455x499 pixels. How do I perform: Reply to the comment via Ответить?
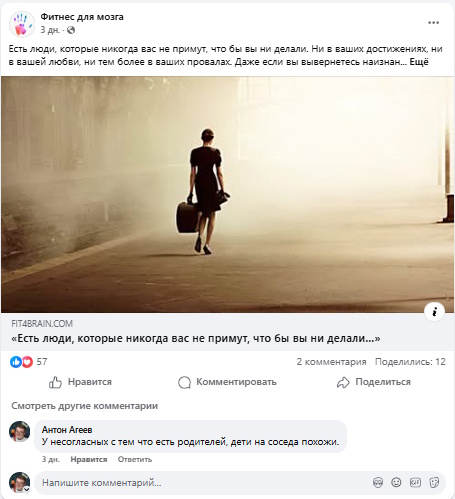pos(135,459)
